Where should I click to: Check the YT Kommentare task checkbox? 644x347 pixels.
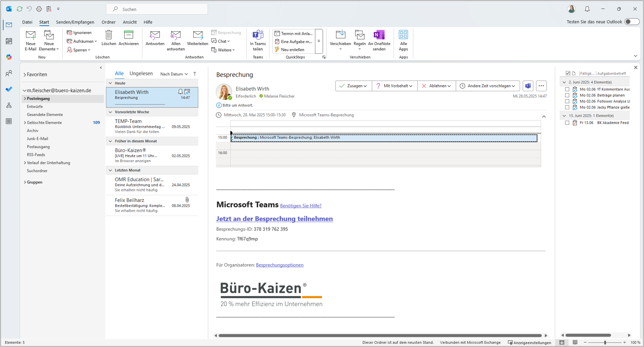pyautogui.click(x=567, y=89)
